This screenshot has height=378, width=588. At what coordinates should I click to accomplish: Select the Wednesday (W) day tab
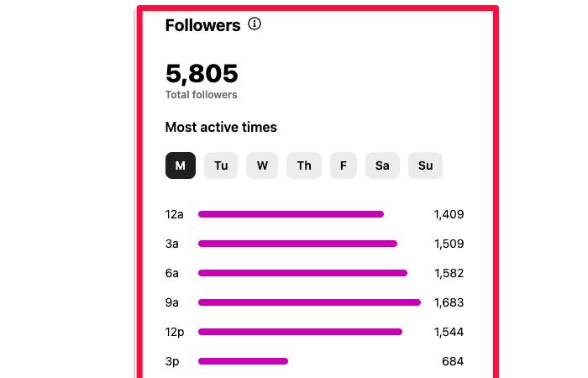tap(262, 165)
